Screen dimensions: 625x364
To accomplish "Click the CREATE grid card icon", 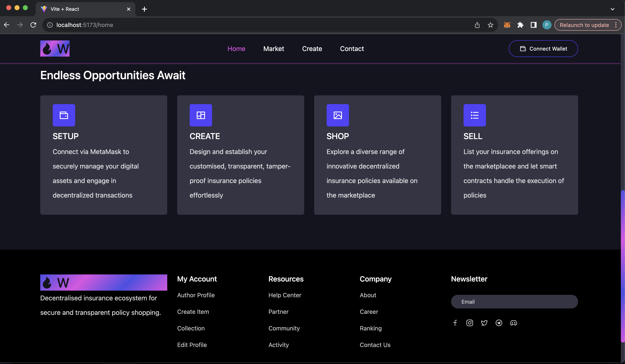I will point(201,115).
